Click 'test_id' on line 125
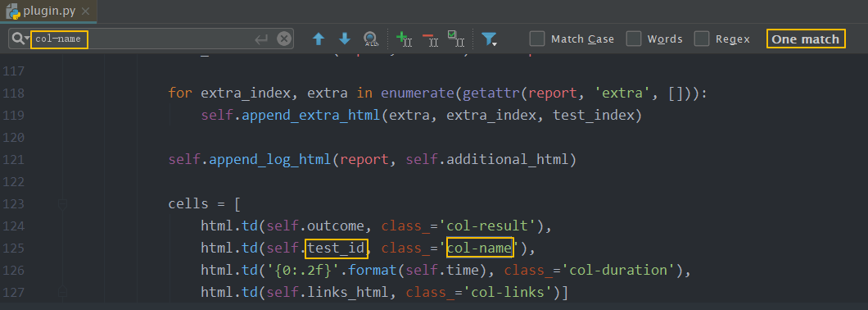 pyautogui.click(x=336, y=248)
